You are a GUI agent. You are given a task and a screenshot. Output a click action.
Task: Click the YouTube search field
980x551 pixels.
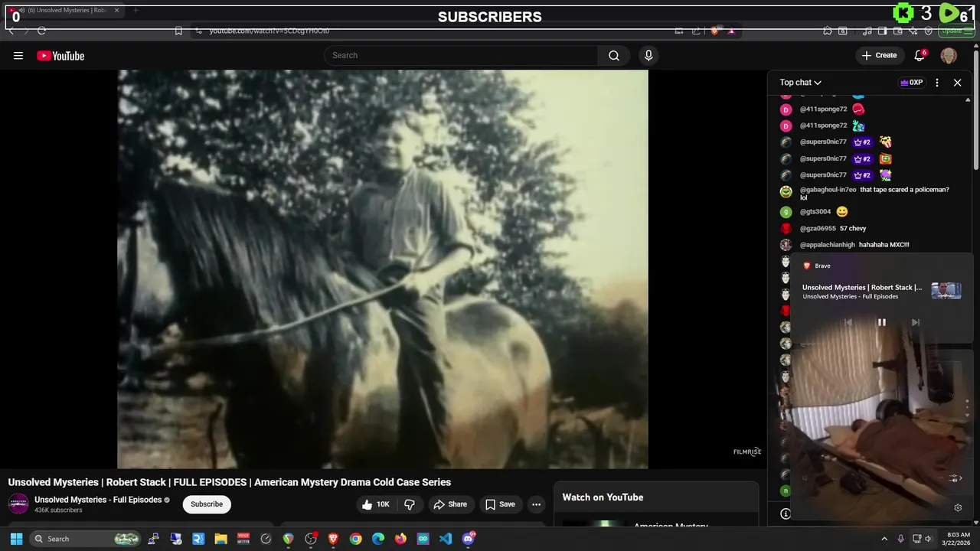461,55
